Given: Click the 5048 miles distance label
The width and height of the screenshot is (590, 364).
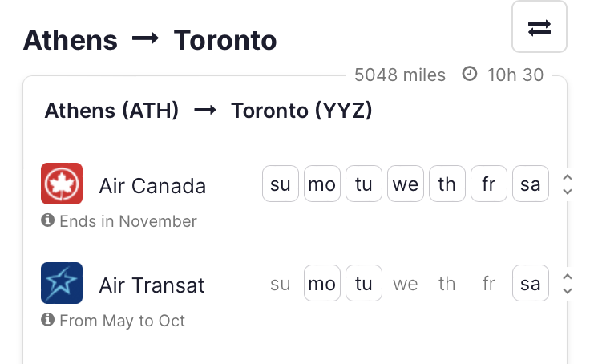Looking at the screenshot, I should tap(400, 75).
